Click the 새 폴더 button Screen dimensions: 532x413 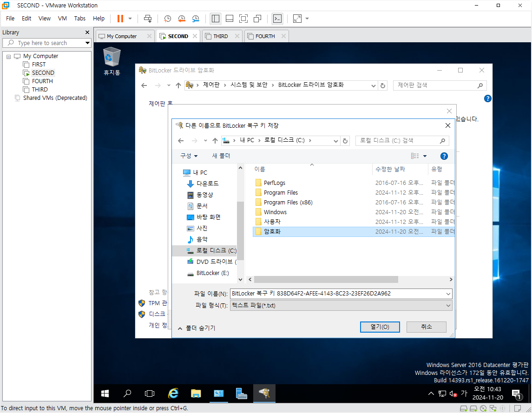tap(221, 156)
